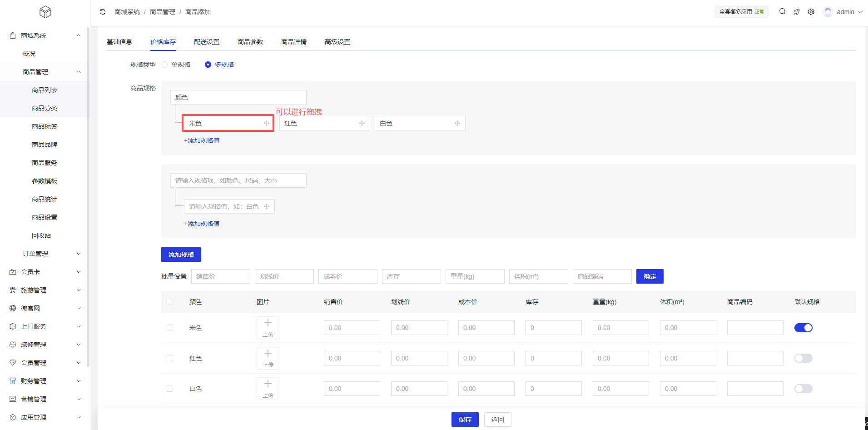Open the admin user dropdown

pos(844,12)
